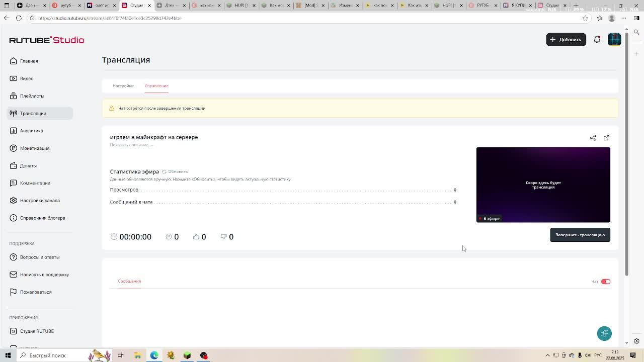Viewport: 644px width, 362px height.
Task: Click the Добавить button
Action: [x=566, y=39]
